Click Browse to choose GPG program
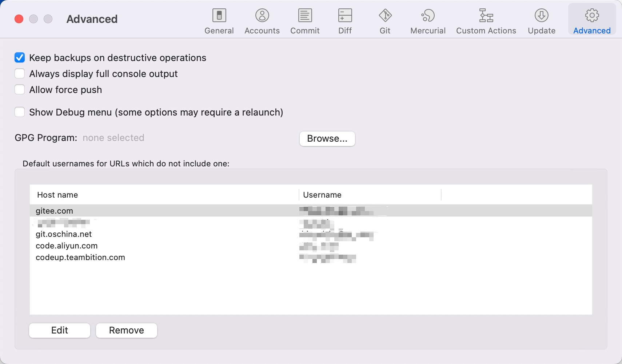622x364 pixels. (x=327, y=139)
